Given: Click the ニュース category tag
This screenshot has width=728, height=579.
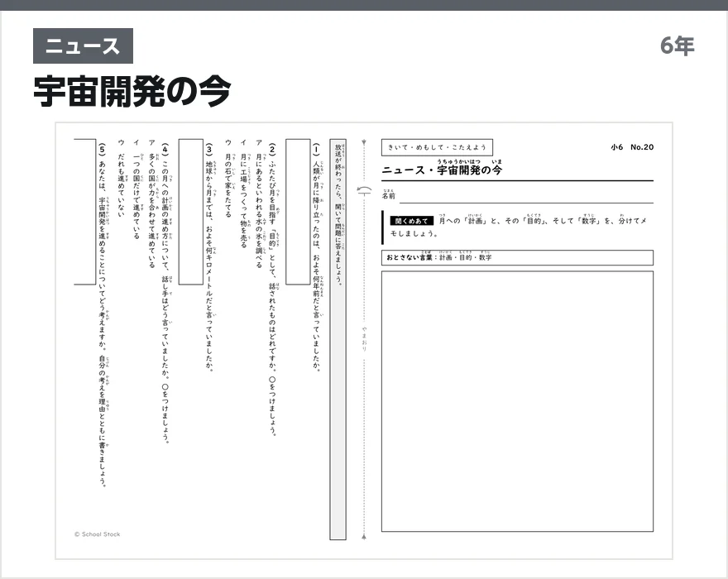Looking at the screenshot, I should (83, 46).
